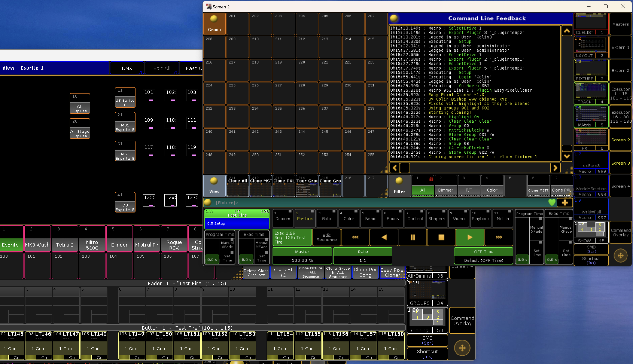The width and height of the screenshot is (633, 364).
Task: Click the yellow stop square button
Action: pos(441,237)
